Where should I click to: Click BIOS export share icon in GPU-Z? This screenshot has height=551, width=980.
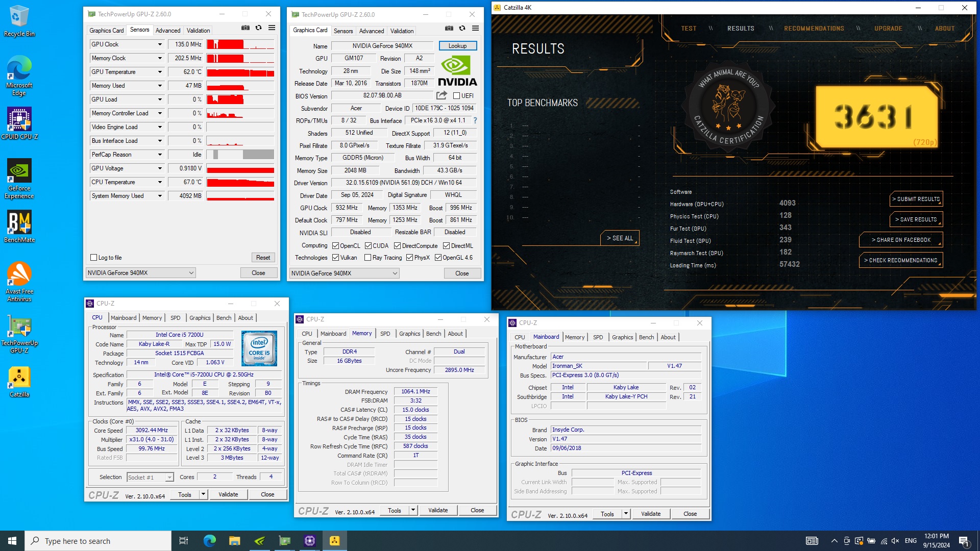pos(442,95)
